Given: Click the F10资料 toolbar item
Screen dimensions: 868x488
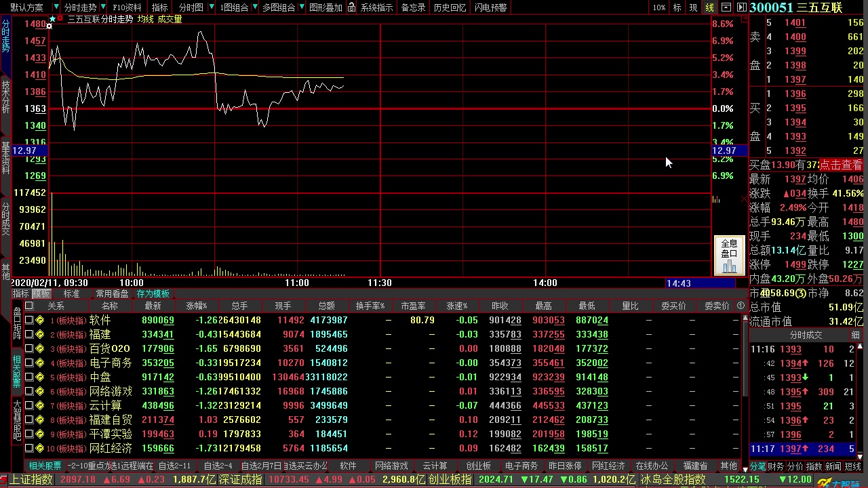Looking at the screenshot, I should 127,7.
